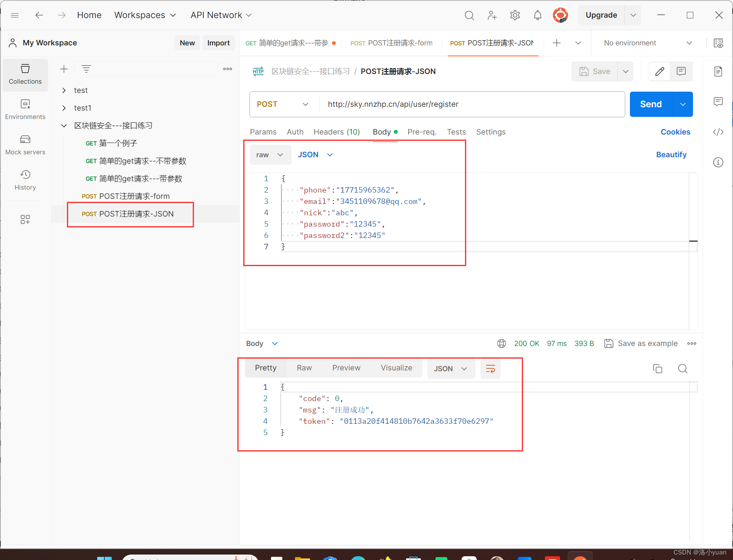Open the response JSON format dropdown
The image size is (733, 560).
point(451,369)
